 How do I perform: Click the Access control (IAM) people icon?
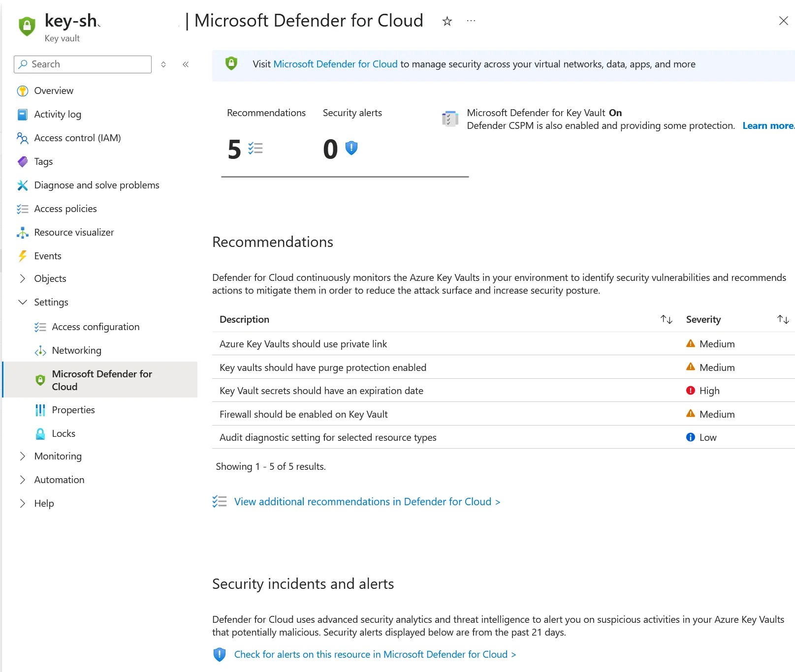coord(23,138)
